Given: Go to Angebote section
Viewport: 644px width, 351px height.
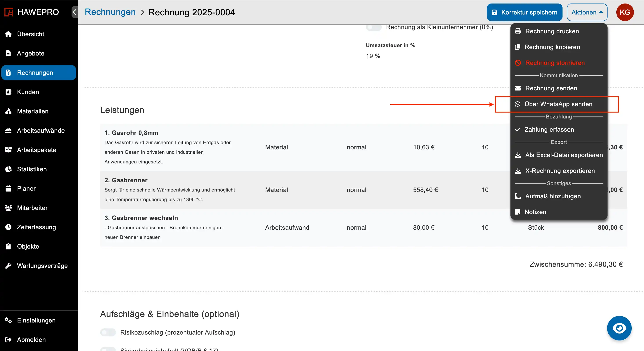Looking at the screenshot, I should point(38,53).
